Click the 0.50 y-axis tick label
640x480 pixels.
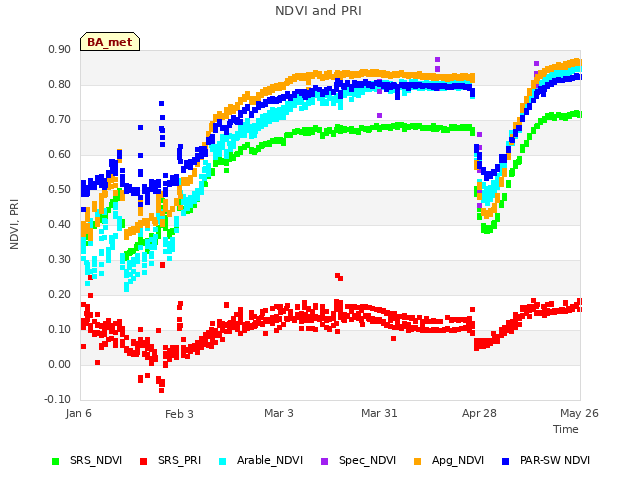click(x=60, y=190)
